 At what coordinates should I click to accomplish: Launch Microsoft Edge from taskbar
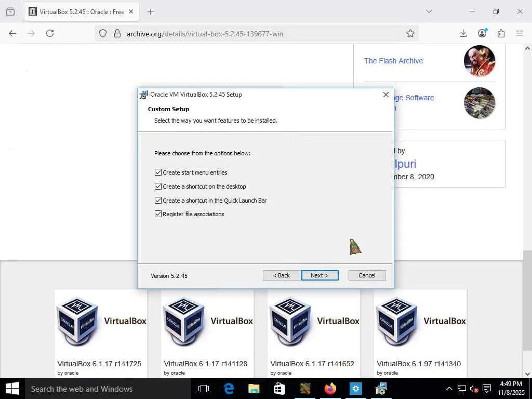tap(229, 389)
